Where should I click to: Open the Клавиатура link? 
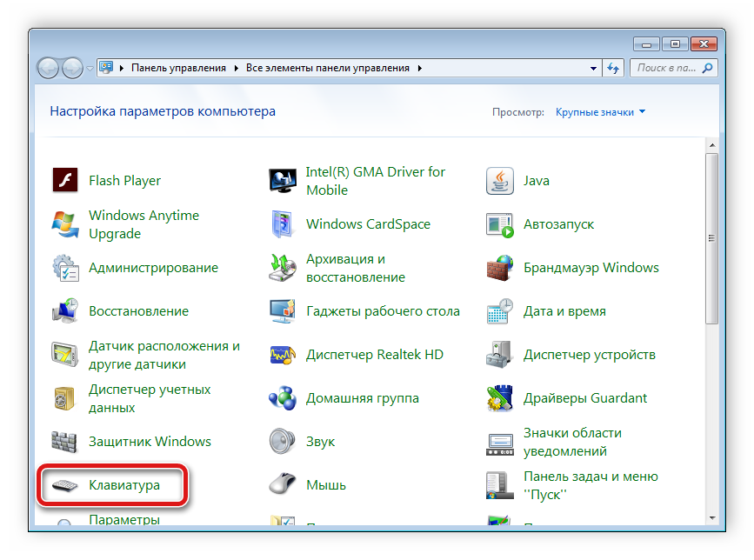coord(124,485)
